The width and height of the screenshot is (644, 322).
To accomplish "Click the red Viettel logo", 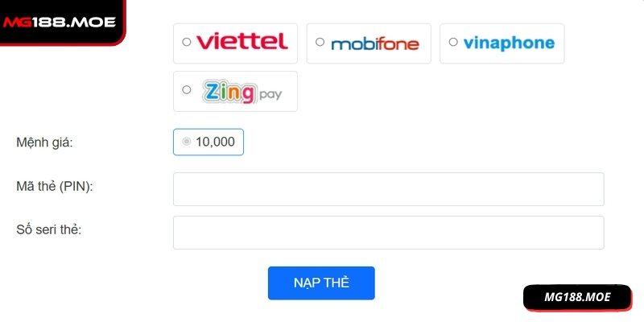I will (x=242, y=42).
